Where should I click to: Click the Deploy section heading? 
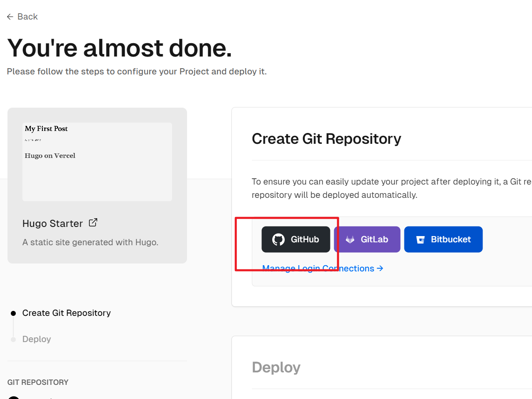pyautogui.click(x=276, y=367)
